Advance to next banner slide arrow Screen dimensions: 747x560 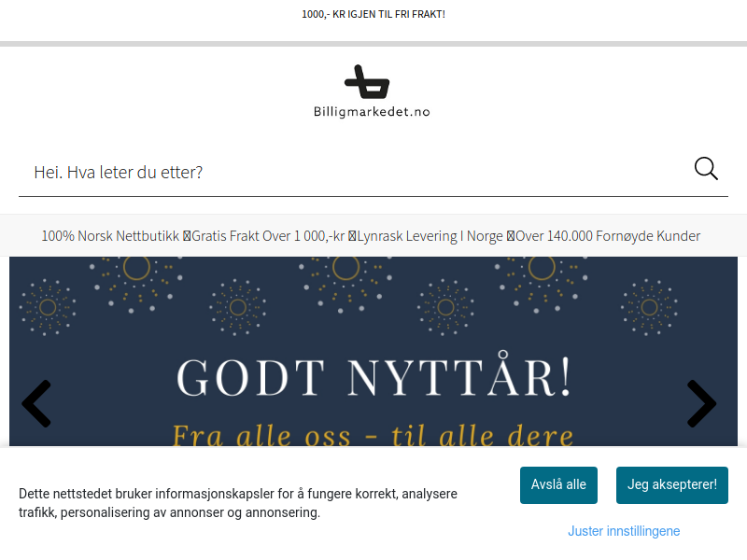click(x=702, y=403)
